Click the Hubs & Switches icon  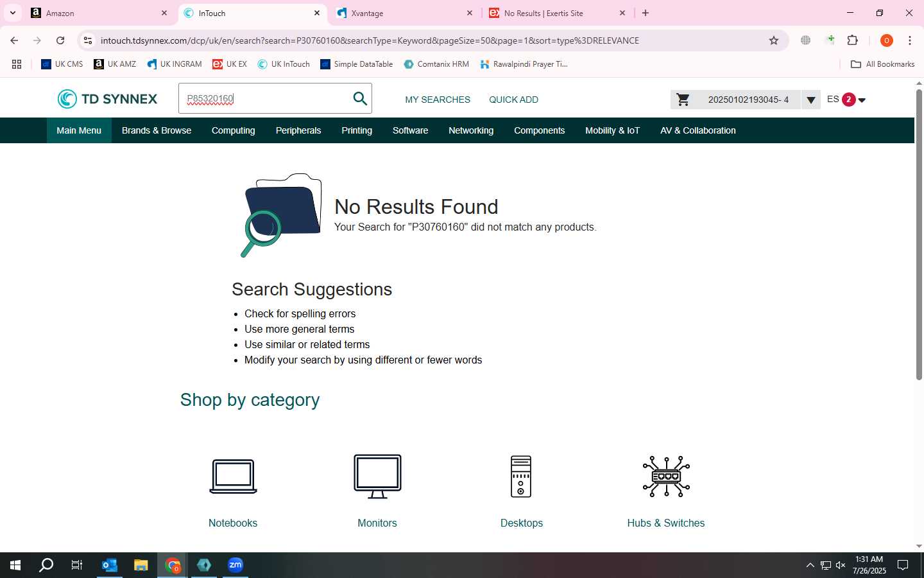coord(666,477)
